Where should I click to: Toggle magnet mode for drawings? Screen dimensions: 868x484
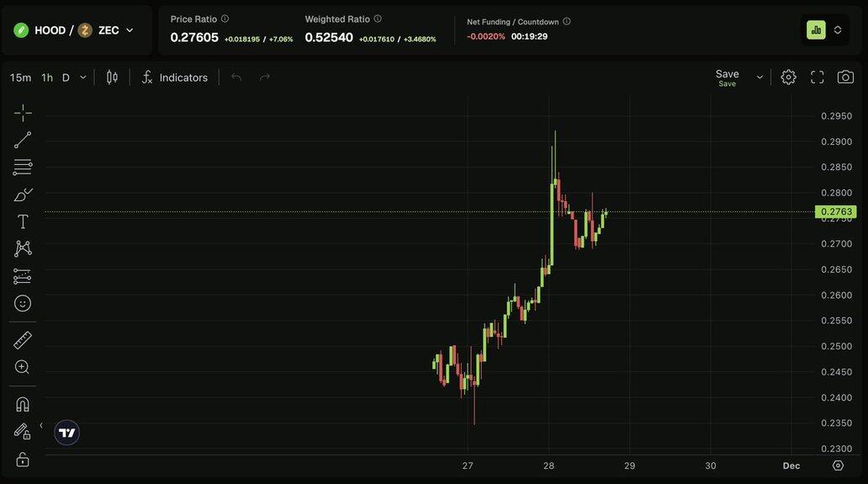click(x=23, y=404)
